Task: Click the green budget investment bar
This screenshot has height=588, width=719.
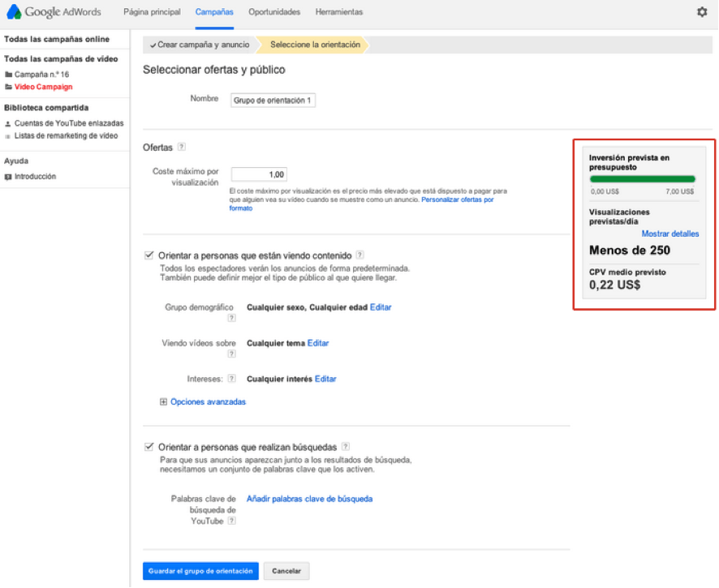Action: pos(642,179)
